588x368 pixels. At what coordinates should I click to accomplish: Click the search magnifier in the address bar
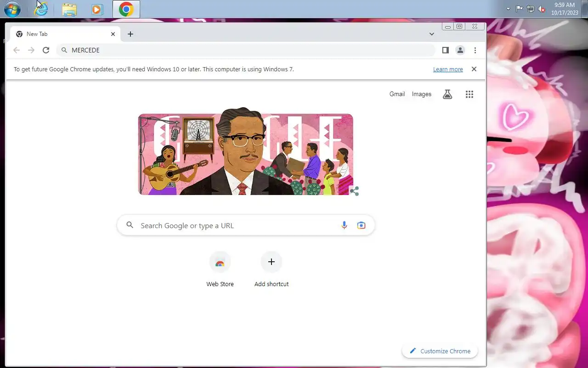[64, 50]
